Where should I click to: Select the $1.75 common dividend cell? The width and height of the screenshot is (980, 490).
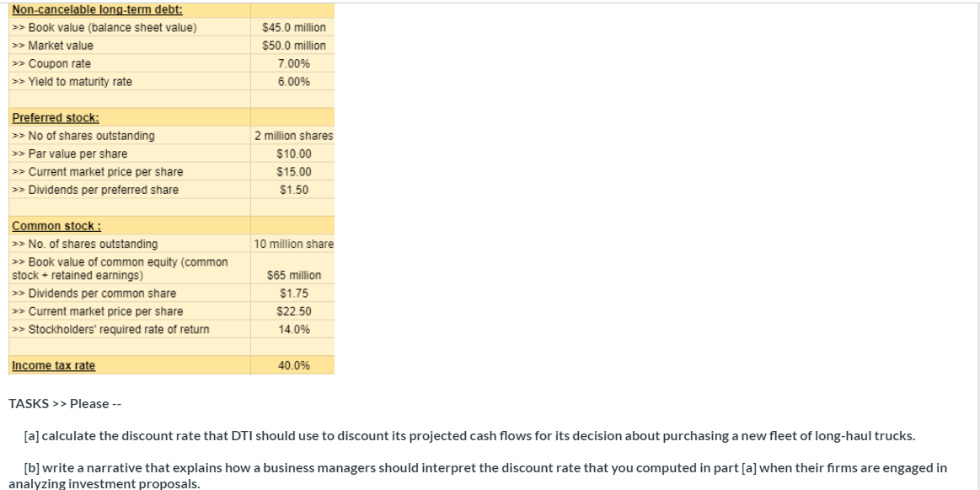coord(293,293)
